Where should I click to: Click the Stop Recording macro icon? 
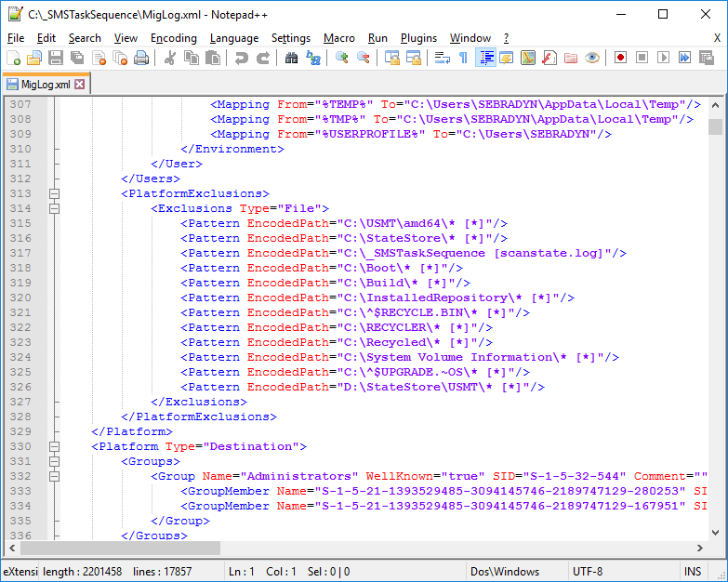(642, 58)
